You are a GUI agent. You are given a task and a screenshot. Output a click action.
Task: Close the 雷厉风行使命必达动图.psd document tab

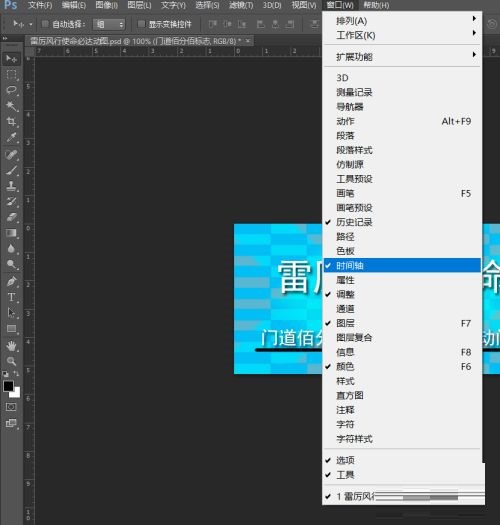click(x=248, y=41)
